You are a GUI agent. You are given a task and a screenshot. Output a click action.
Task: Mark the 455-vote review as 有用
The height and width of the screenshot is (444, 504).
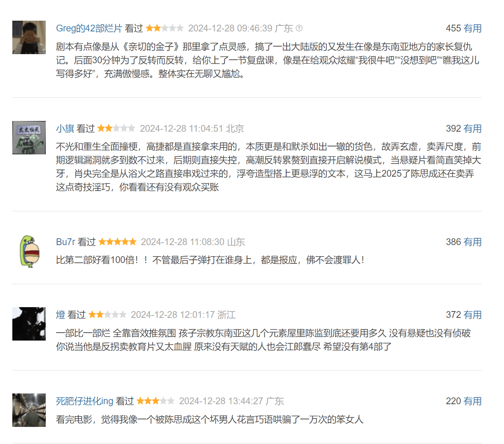pos(473,28)
